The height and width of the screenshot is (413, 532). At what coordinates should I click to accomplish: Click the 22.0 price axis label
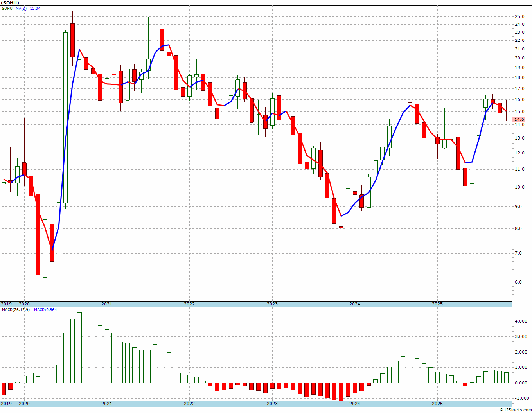pos(520,40)
